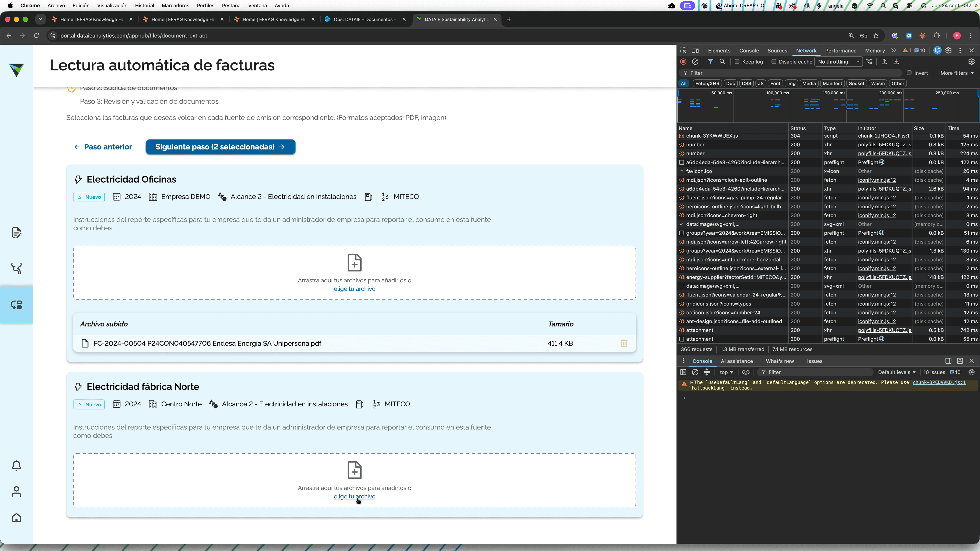Expand the More filters dropdown
The image size is (980, 551).
click(957, 73)
